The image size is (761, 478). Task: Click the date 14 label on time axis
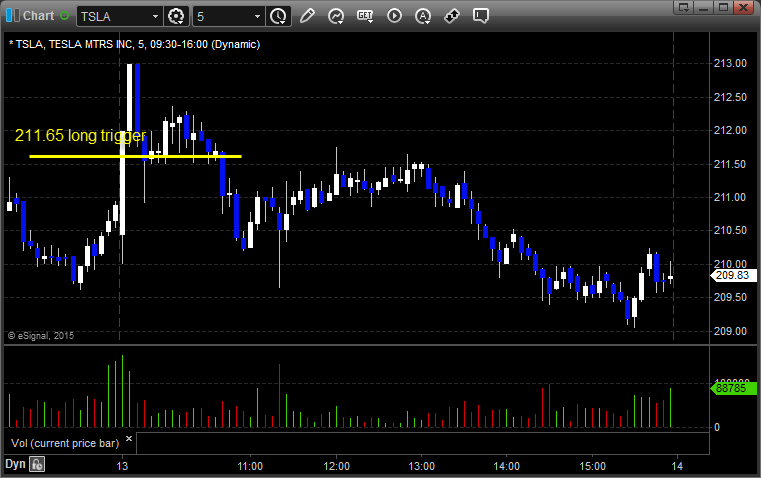point(677,466)
